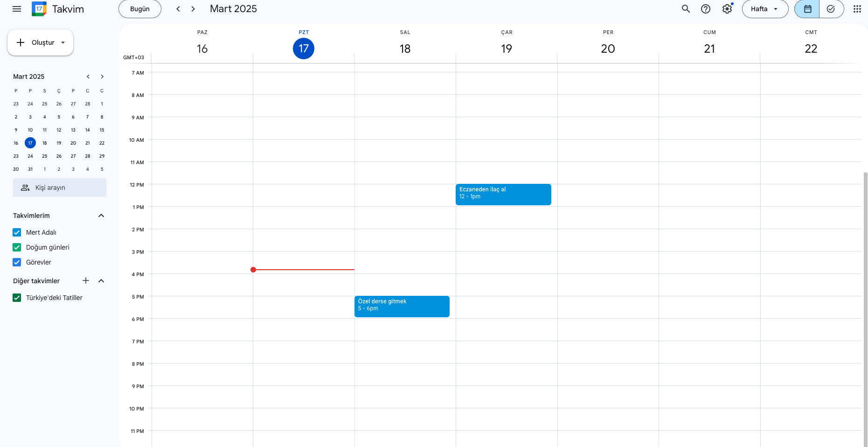This screenshot has height=447, width=868.
Task: Go to next week with the right arrow
Action: pyautogui.click(x=193, y=8)
